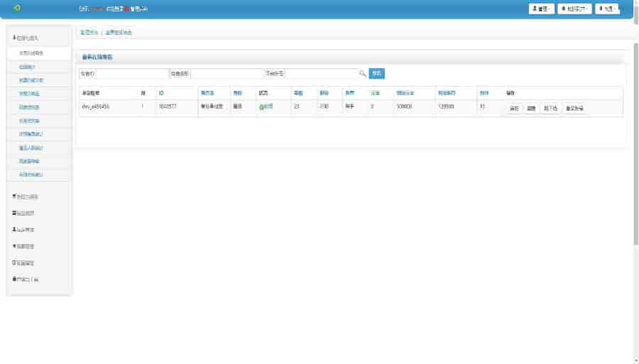Focus the first search input field

point(131,74)
